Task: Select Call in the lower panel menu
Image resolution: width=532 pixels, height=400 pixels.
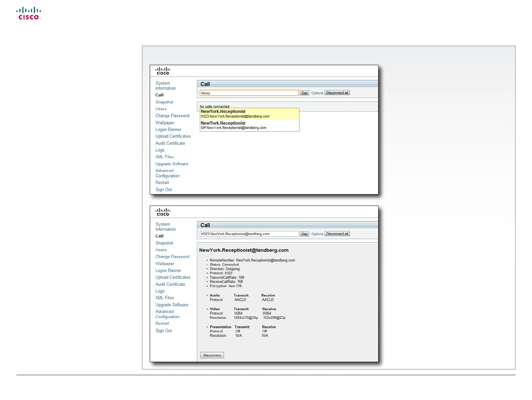Action: (160, 236)
